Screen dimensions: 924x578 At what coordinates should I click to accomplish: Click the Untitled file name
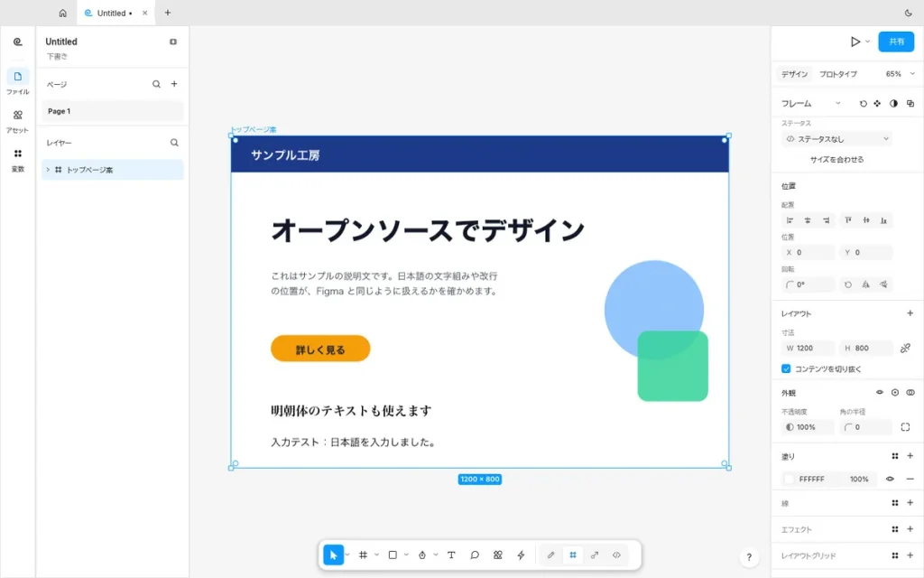[x=61, y=42]
